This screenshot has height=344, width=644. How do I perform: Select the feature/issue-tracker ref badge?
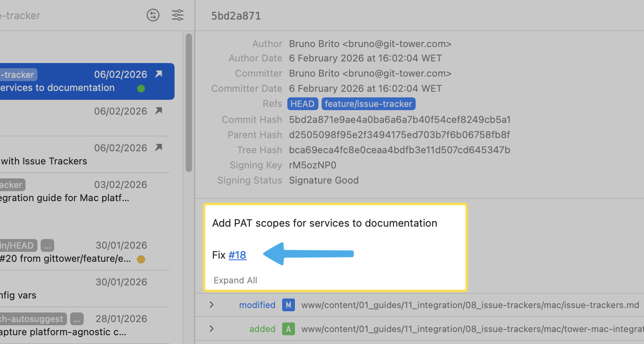(x=368, y=104)
